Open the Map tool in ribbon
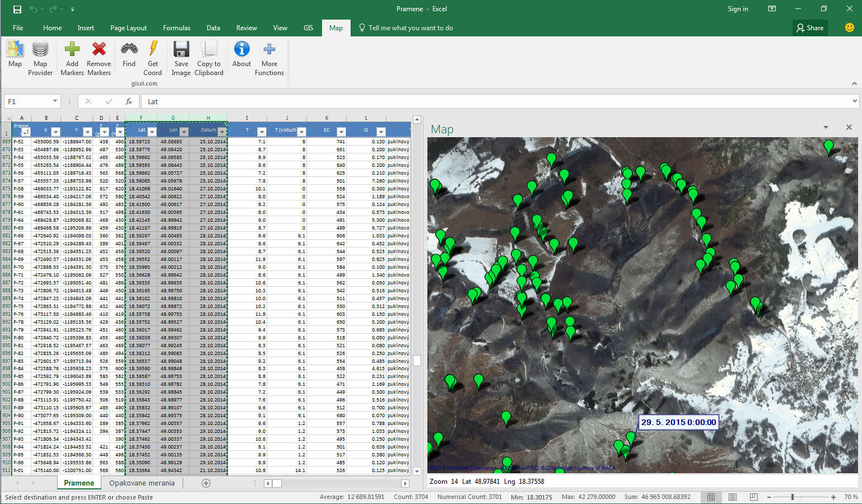The width and height of the screenshot is (862, 504). click(x=15, y=54)
